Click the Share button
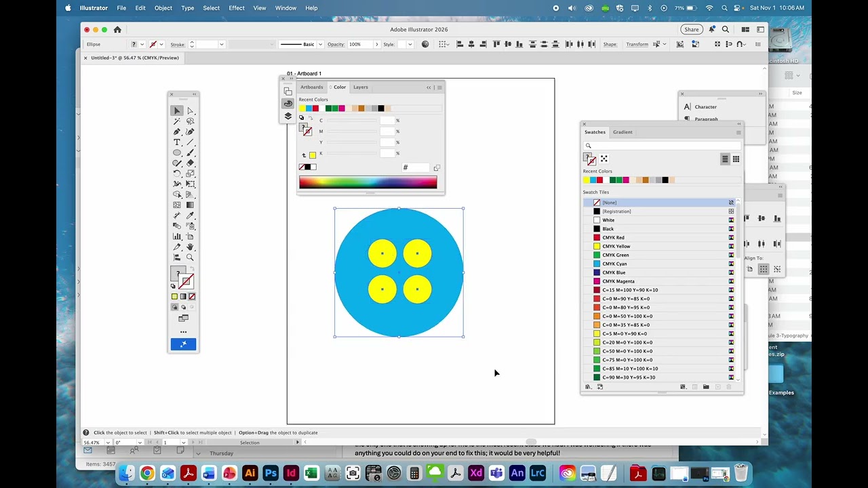Screen dimensions: 868x488 tap(692, 30)
